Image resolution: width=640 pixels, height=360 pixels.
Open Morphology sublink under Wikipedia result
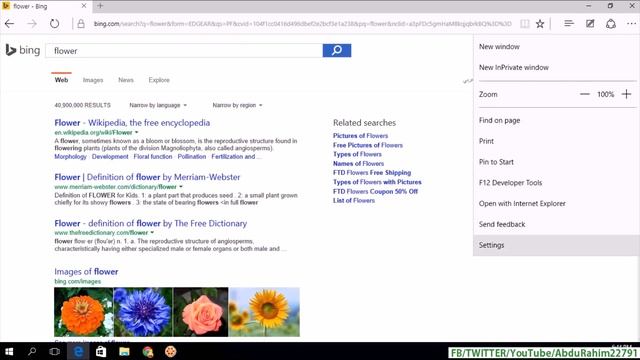tap(71, 157)
